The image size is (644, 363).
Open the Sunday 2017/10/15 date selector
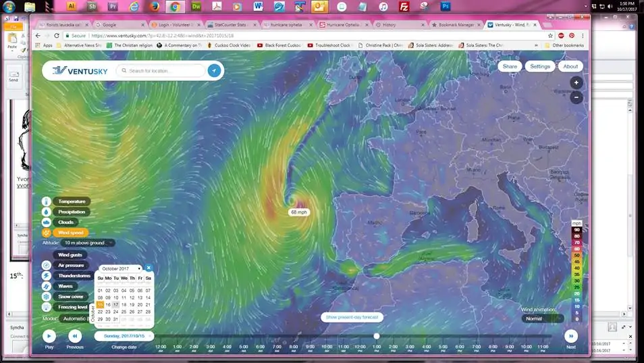(x=124, y=336)
